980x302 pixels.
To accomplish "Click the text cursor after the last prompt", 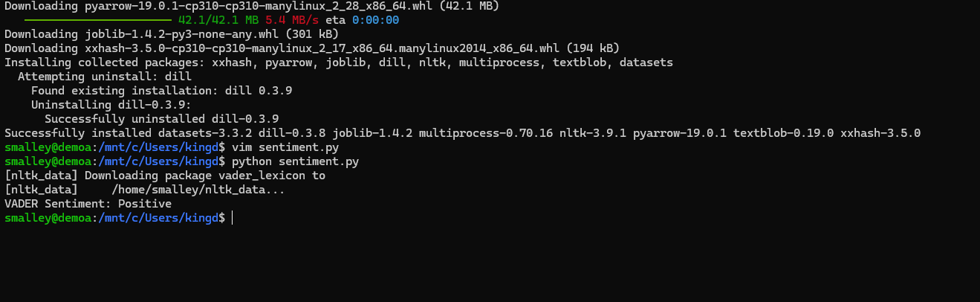I will coord(233,218).
